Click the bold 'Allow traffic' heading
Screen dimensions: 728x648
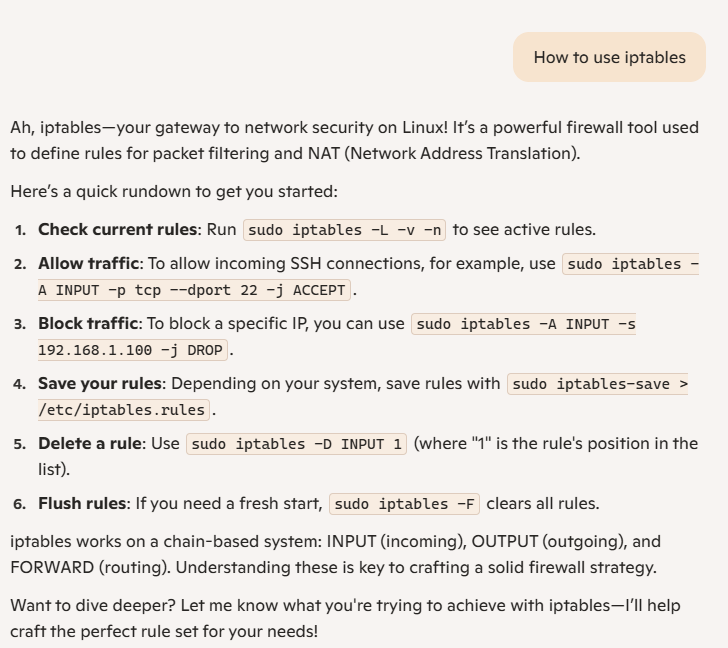(89, 263)
